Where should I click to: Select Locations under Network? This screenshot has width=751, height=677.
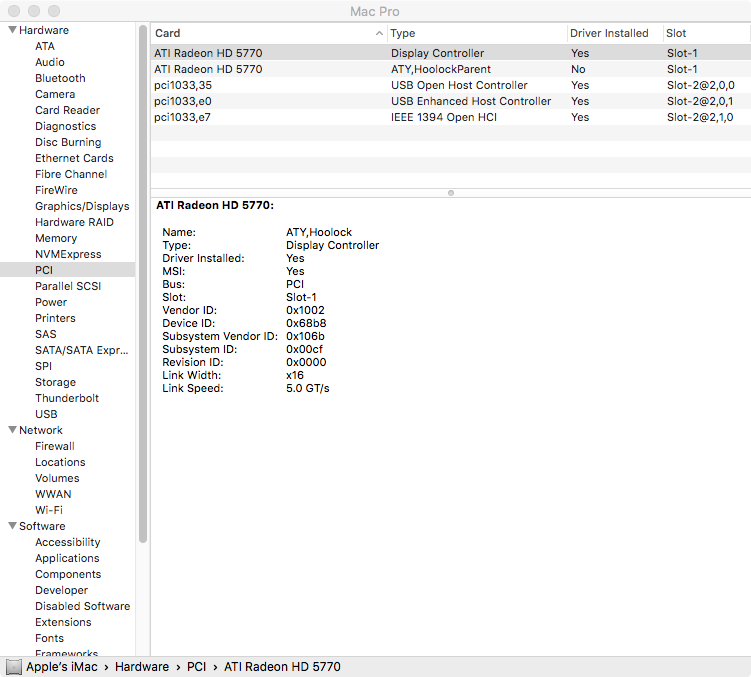click(x=60, y=462)
